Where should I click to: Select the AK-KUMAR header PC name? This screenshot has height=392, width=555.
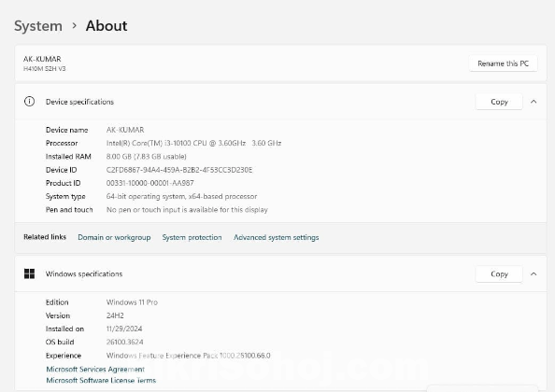[42, 59]
